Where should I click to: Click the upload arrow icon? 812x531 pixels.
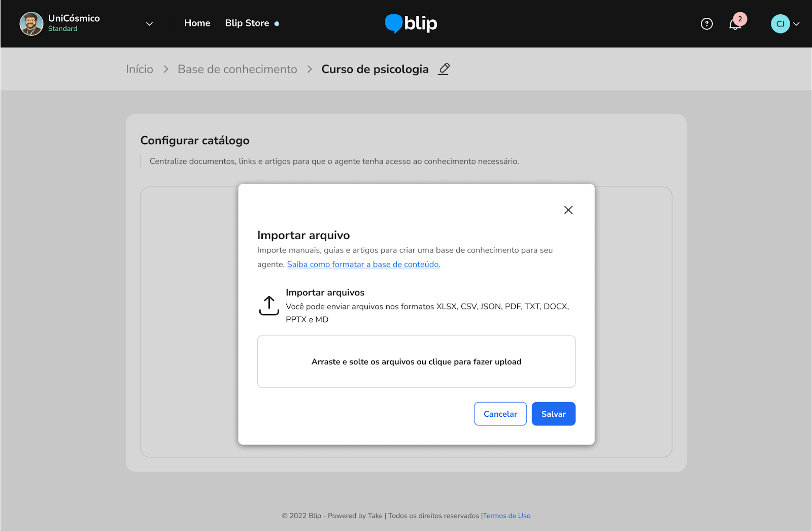[x=269, y=306]
